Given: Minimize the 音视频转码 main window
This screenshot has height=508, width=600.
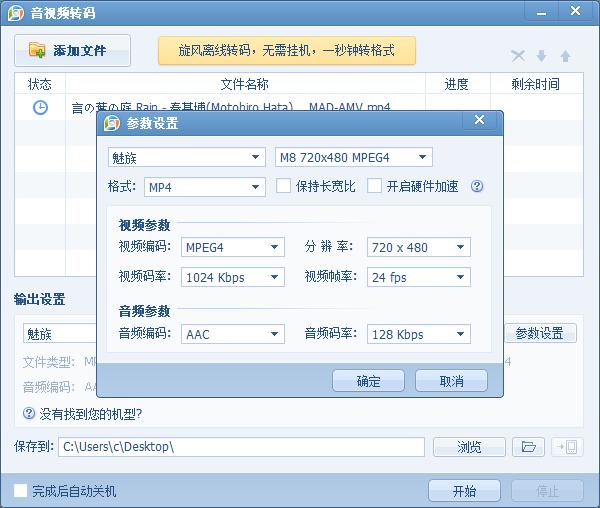Looking at the screenshot, I should pyautogui.click(x=541, y=12).
